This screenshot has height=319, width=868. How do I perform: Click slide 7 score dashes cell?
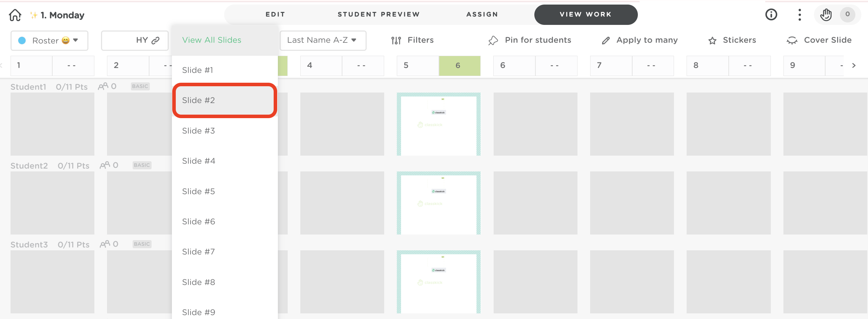coord(653,66)
